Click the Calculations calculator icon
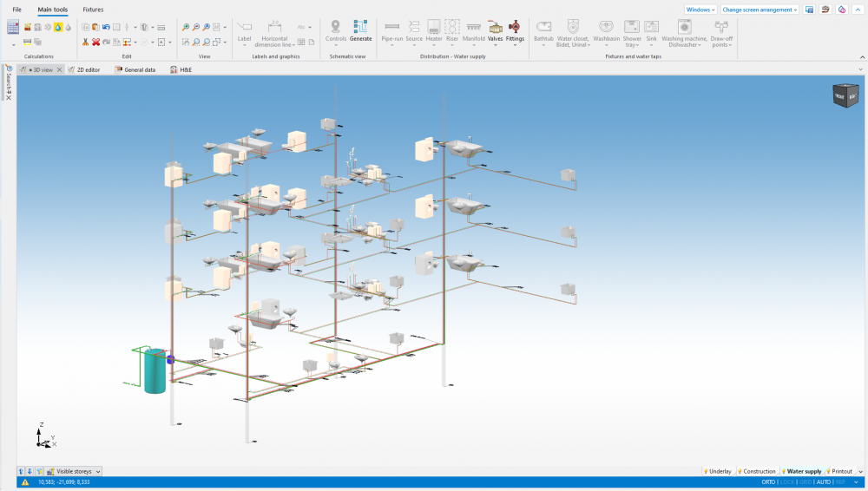 coord(13,28)
